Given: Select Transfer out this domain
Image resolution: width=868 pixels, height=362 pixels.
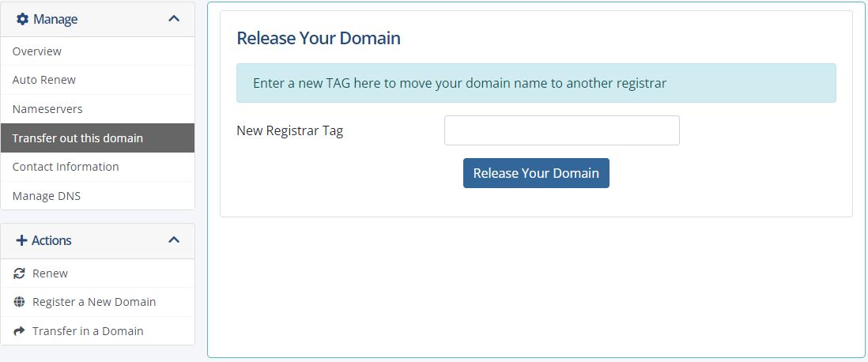Looking at the screenshot, I should pyautogui.click(x=97, y=138).
